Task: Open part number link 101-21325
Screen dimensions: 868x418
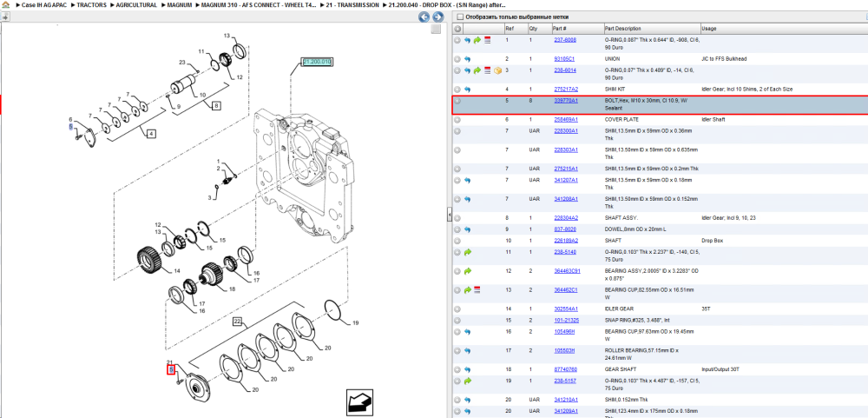Action: pyautogui.click(x=566, y=321)
